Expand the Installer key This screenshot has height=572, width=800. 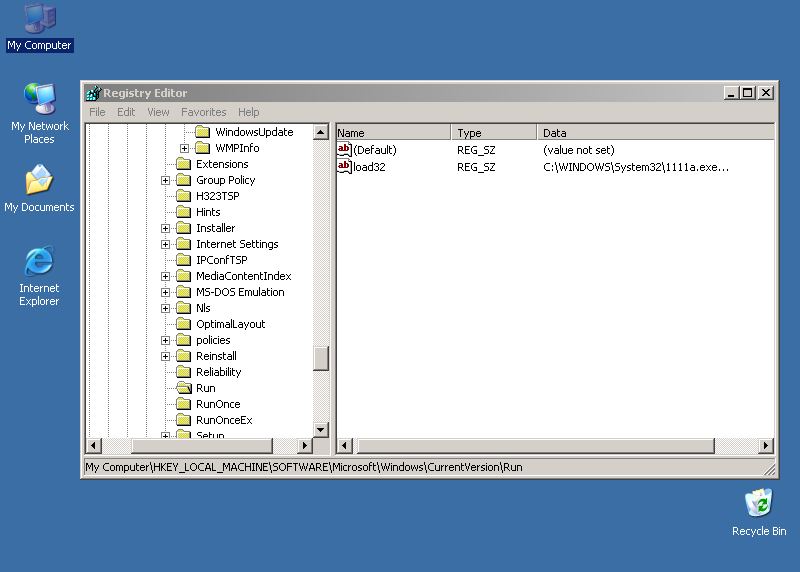coord(165,229)
